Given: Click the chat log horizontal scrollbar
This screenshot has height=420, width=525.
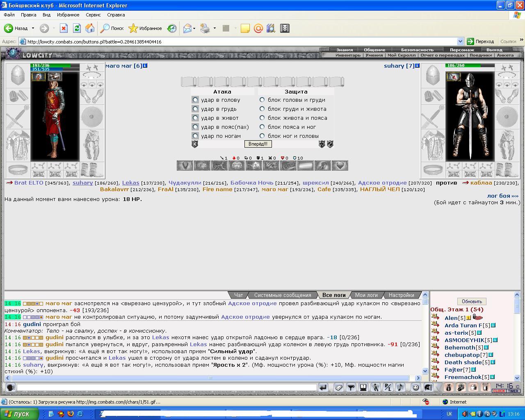Looking at the screenshot, I should point(213,378).
